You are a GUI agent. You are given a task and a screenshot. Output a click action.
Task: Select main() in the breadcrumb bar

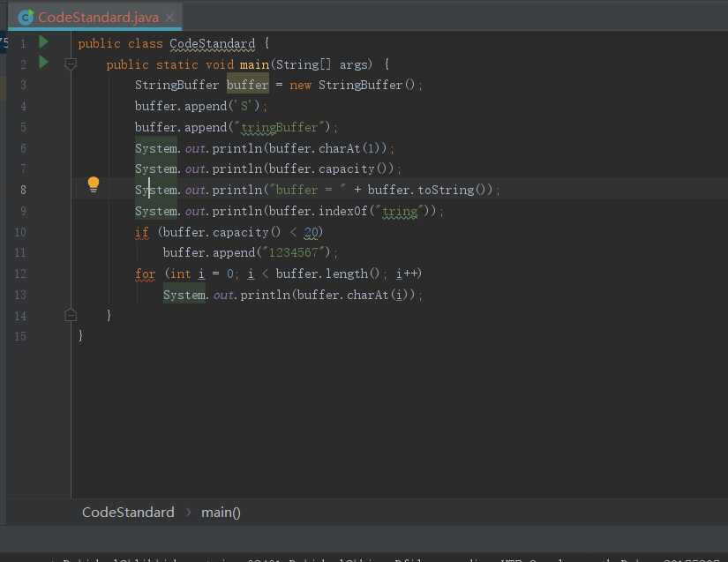click(x=221, y=513)
